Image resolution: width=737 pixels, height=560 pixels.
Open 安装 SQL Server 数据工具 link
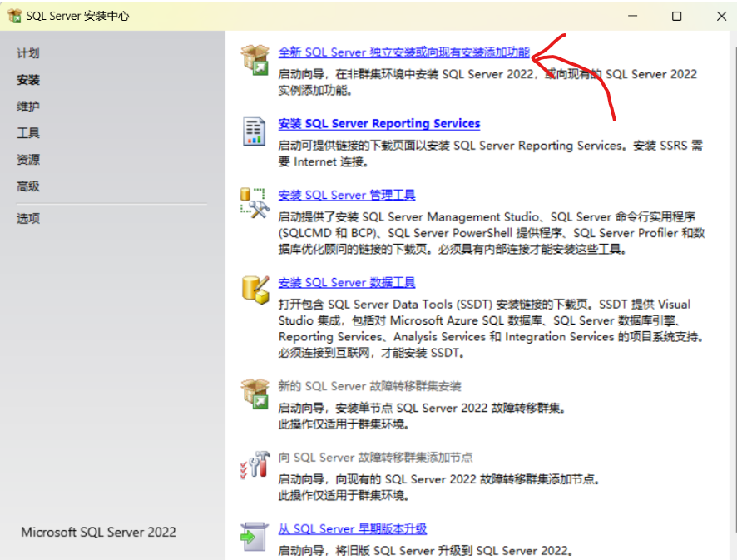(x=347, y=282)
